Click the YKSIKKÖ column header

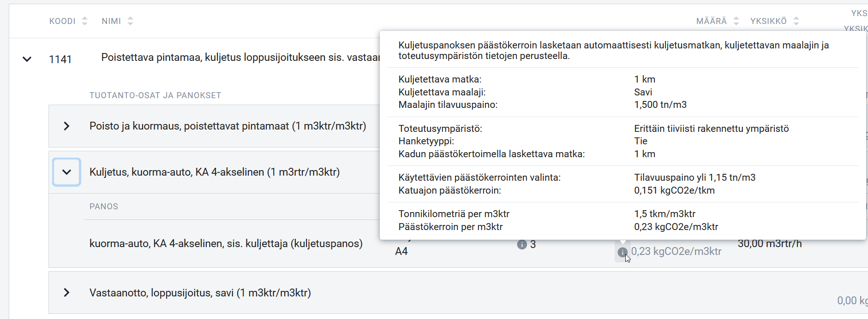[768, 21]
